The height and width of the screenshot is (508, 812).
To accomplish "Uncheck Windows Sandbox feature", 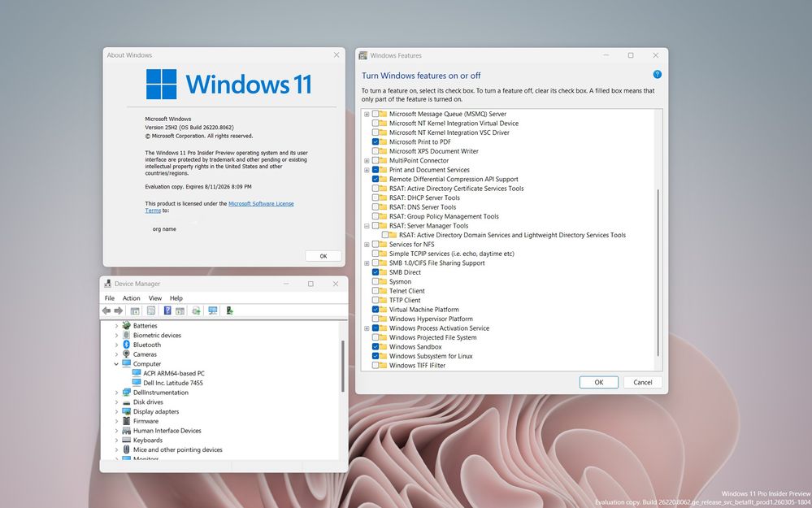I will [x=376, y=347].
